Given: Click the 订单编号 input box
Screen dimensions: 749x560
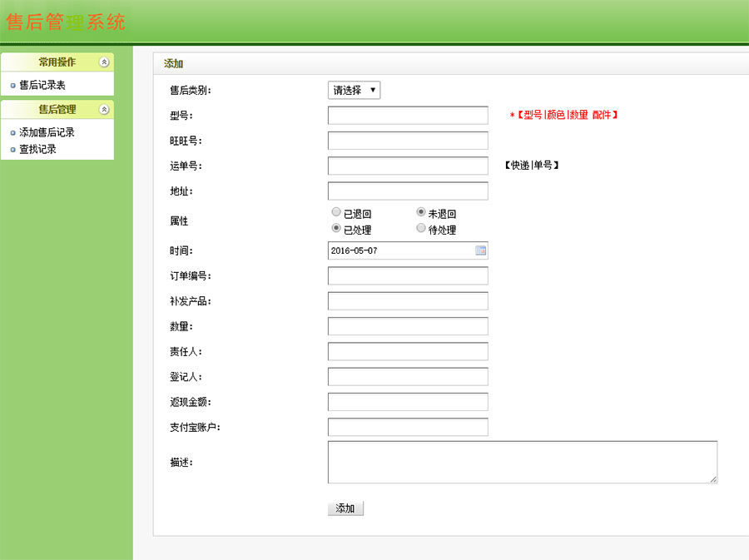Looking at the screenshot, I should [408, 276].
